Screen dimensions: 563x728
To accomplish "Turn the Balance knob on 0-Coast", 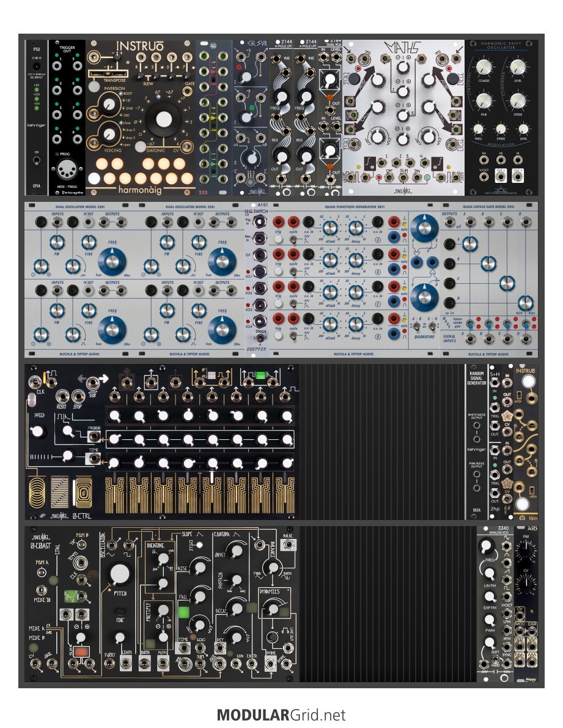I will [x=273, y=567].
